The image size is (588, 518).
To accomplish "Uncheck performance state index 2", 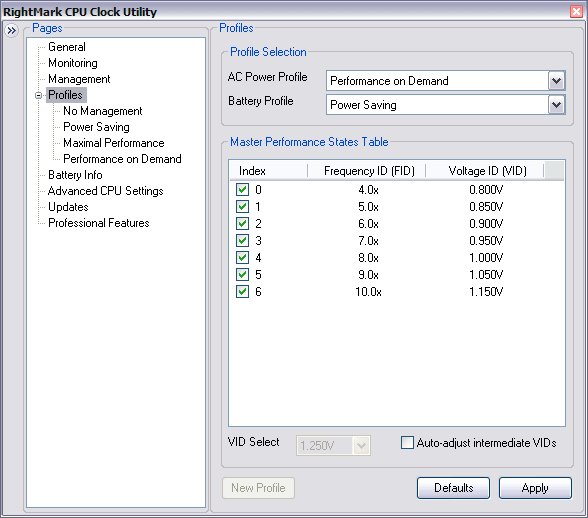I will coord(242,224).
